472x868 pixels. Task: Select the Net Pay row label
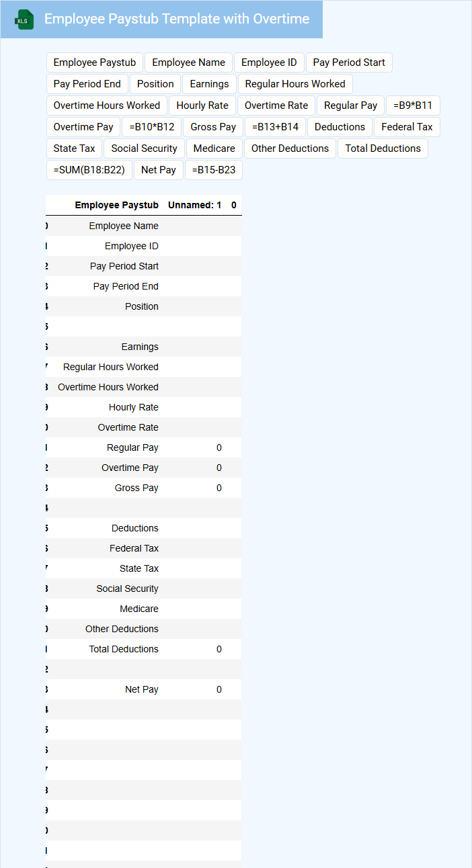pyautogui.click(x=142, y=689)
